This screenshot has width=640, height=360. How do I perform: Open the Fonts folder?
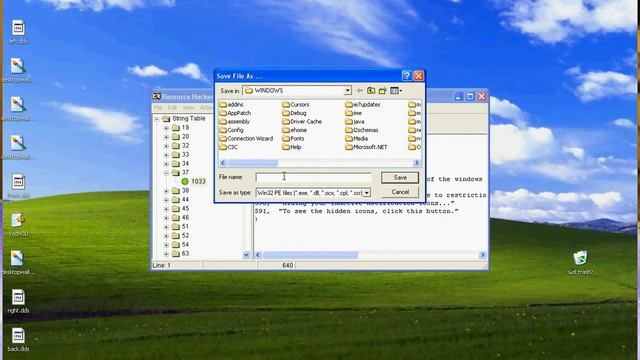coord(293,139)
